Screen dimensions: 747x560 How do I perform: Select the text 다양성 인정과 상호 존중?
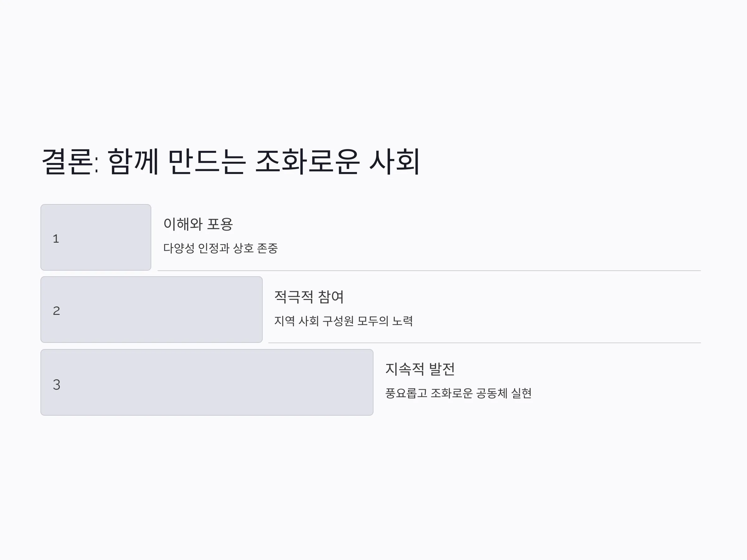(220, 248)
